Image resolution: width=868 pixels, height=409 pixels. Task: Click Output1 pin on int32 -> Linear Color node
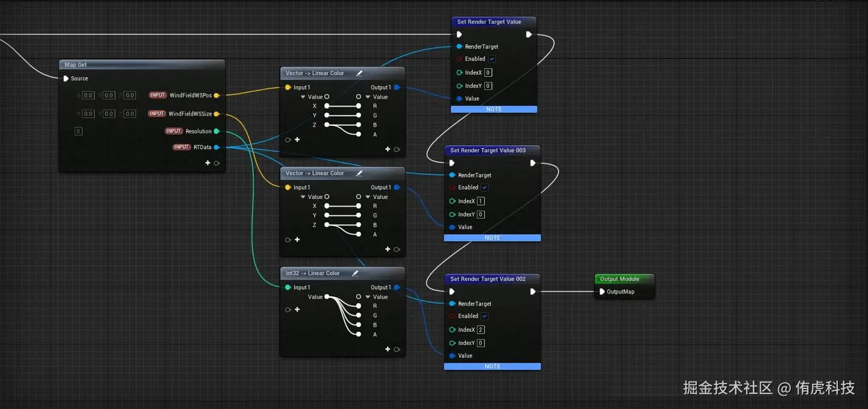coord(397,287)
